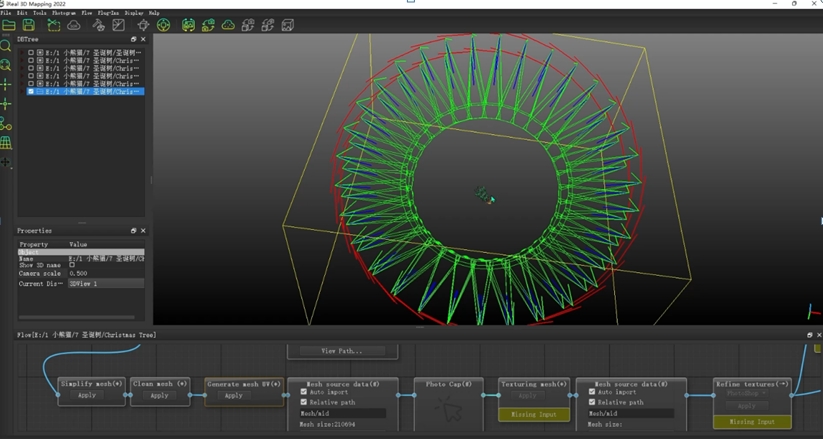Image resolution: width=823 pixels, height=439 pixels.
Task: Open the File menu
Action: [6, 13]
